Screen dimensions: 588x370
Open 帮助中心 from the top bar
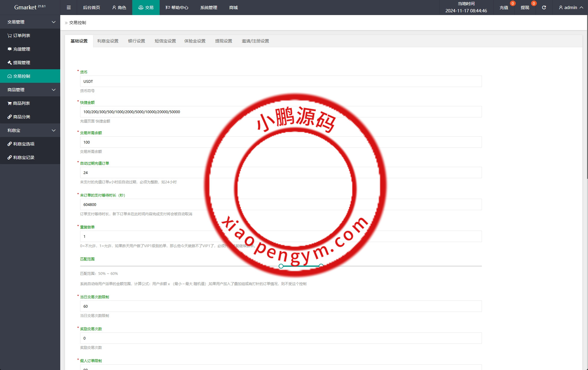tap(177, 7)
